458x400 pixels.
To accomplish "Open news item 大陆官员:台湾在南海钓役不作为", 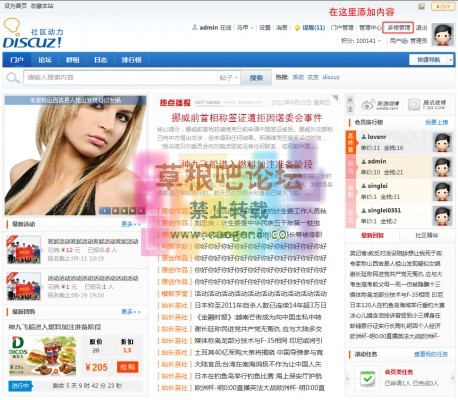I will click(x=258, y=364).
